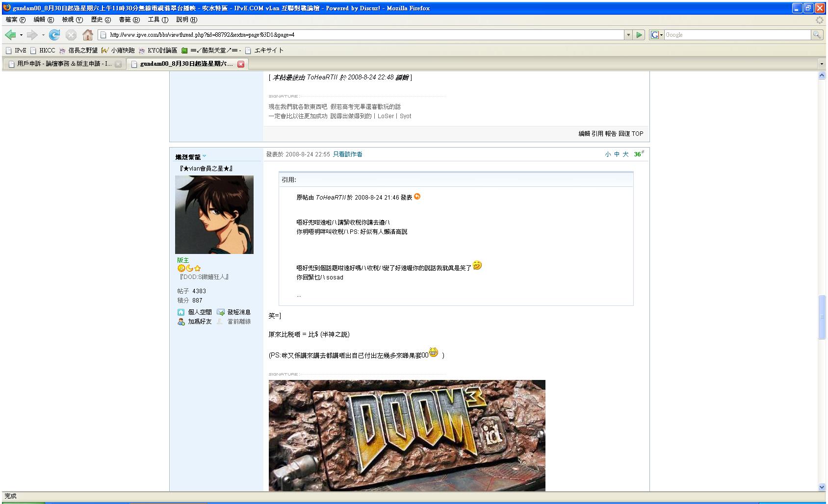The height and width of the screenshot is (504, 828).
Task: Open the HKCC bookmark
Action: 43,50
